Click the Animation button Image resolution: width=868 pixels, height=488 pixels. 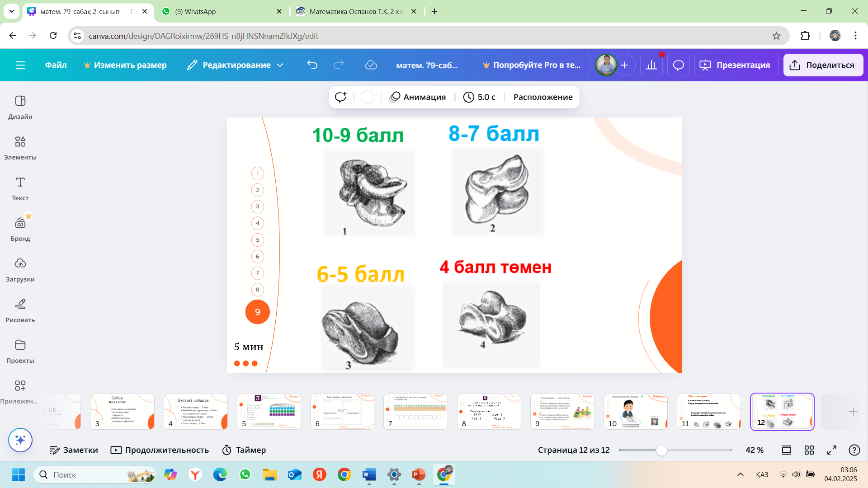tap(418, 97)
